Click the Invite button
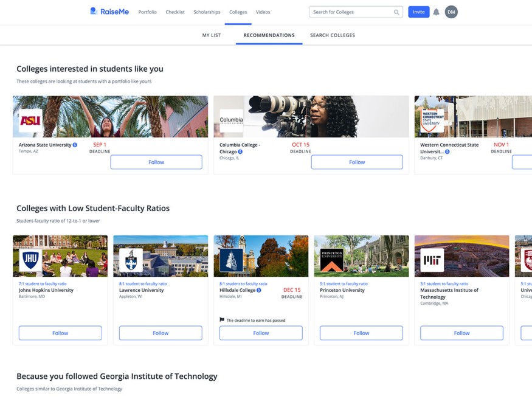 [x=419, y=12]
